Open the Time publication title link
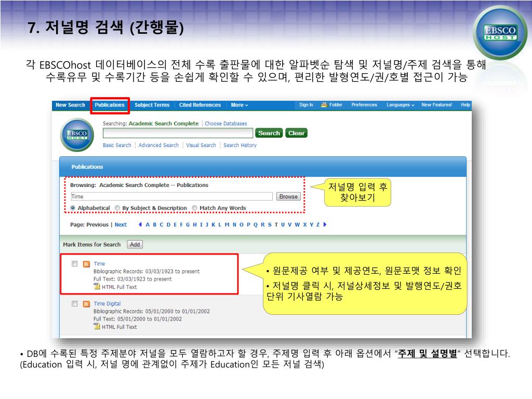 (99, 263)
